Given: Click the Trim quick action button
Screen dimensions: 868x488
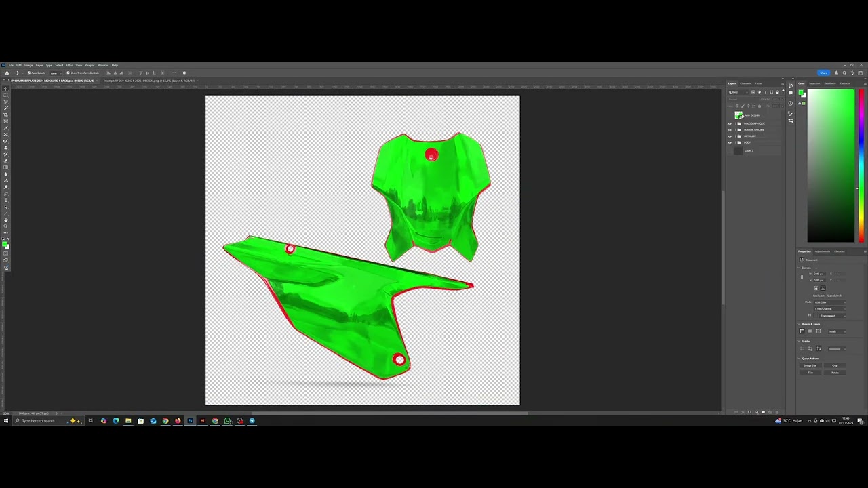Looking at the screenshot, I should click(810, 373).
